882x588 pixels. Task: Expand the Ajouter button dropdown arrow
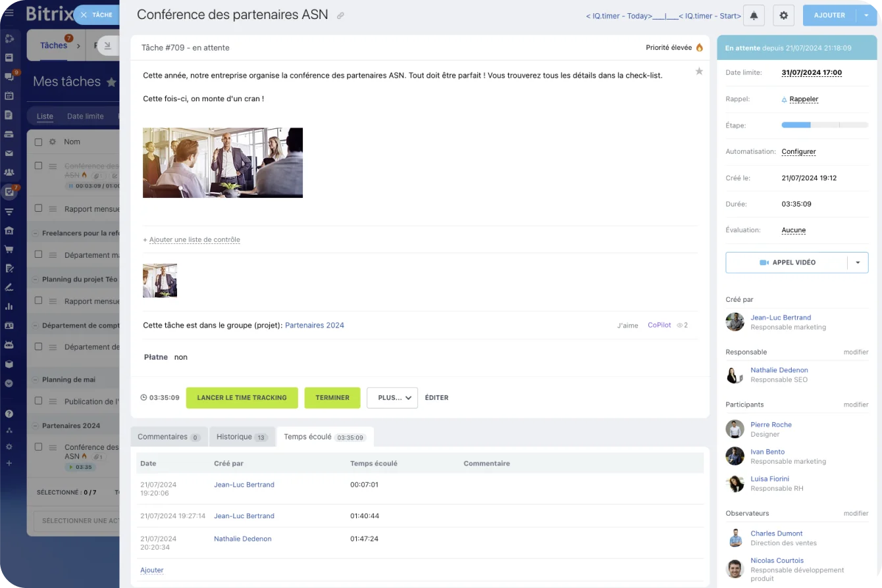(x=866, y=15)
